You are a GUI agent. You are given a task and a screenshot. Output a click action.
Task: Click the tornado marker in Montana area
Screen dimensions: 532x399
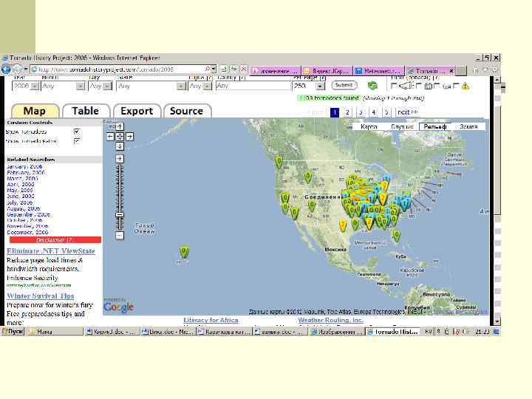point(307,177)
